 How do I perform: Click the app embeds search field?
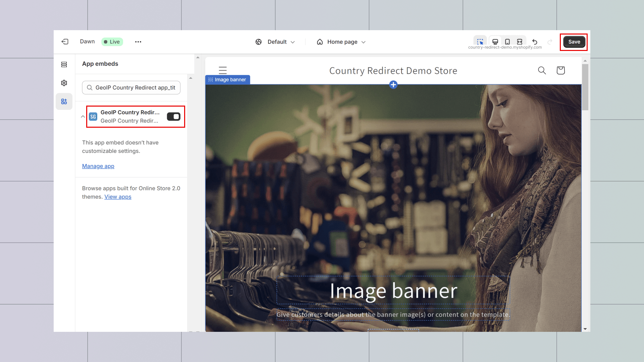pyautogui.click(x=131, y=87)
